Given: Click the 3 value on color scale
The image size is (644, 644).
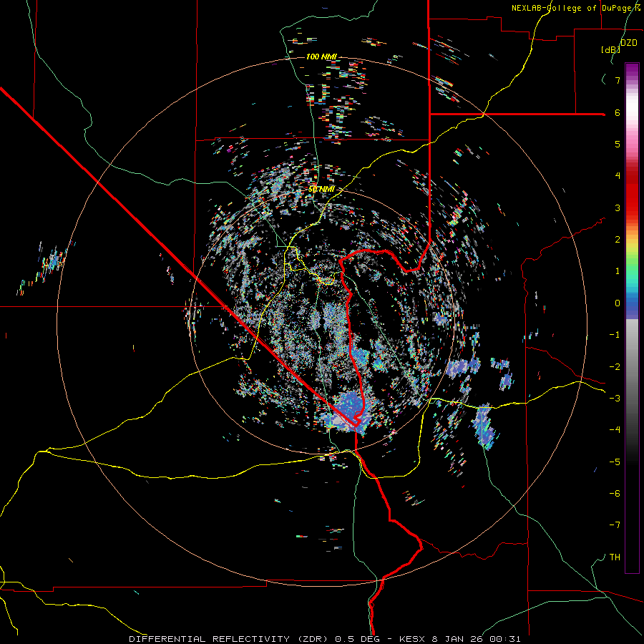Looking at the screenshot, I should click(618, 208).
